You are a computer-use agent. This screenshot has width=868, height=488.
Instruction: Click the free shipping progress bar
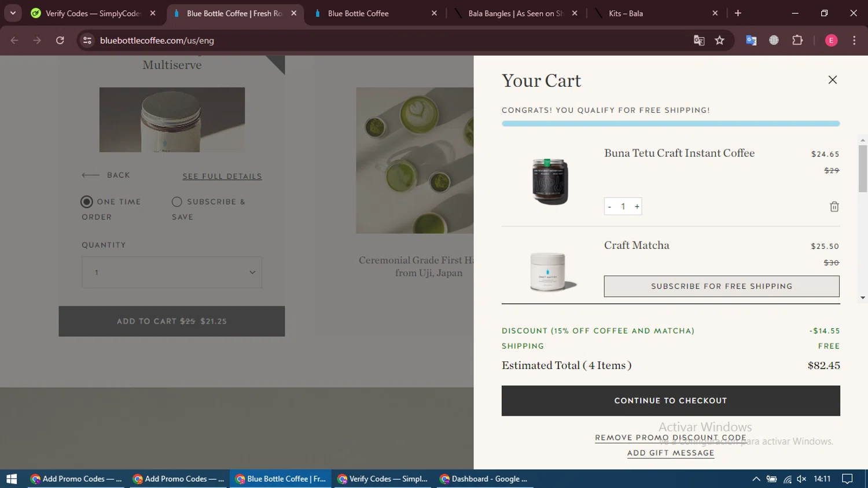671,123
